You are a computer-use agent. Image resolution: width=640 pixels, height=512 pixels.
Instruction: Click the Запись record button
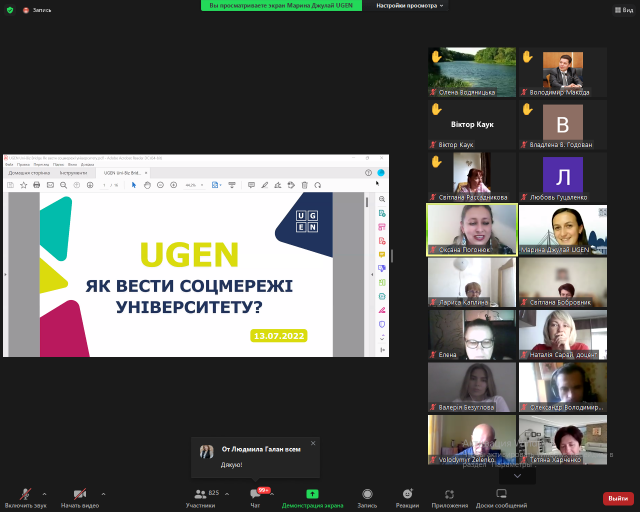367,498
